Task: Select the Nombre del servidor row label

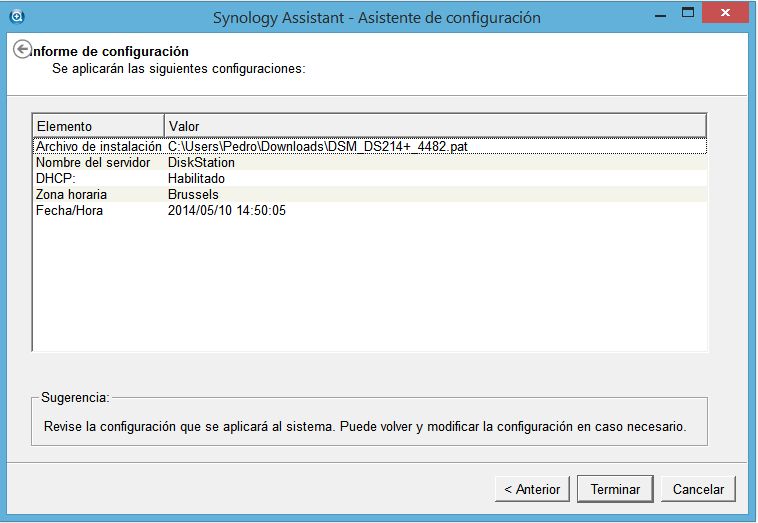Action: pos(93,162)
